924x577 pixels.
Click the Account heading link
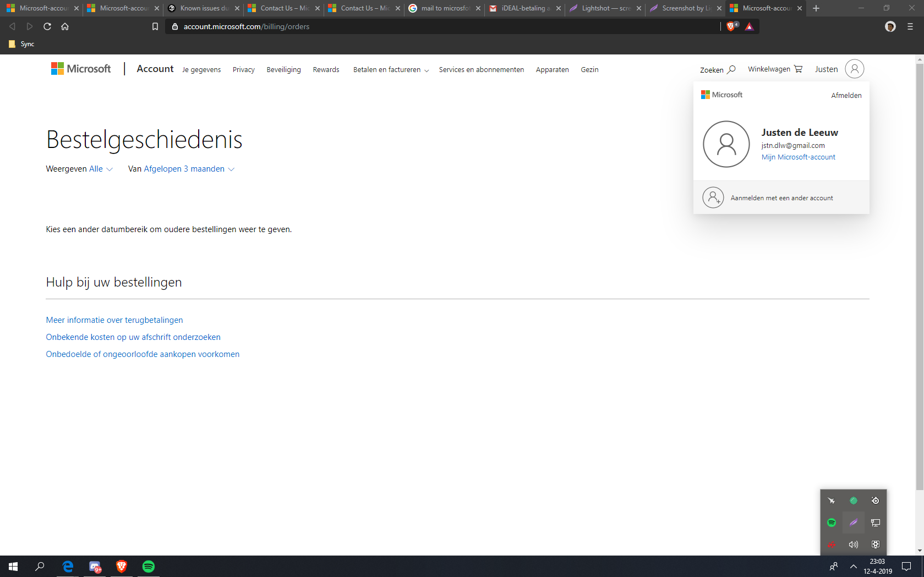pyautogui.click(x=155, y=69)
